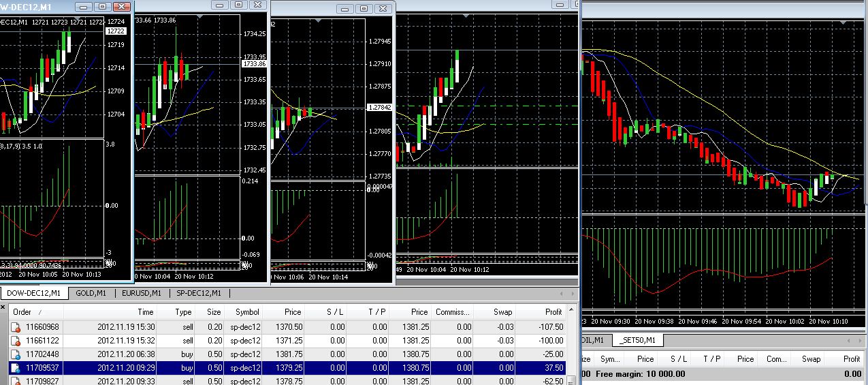The image size is (868, 385).
Task: Select the _SET50,M1 tab in the right window
Action: pos(638,340)
